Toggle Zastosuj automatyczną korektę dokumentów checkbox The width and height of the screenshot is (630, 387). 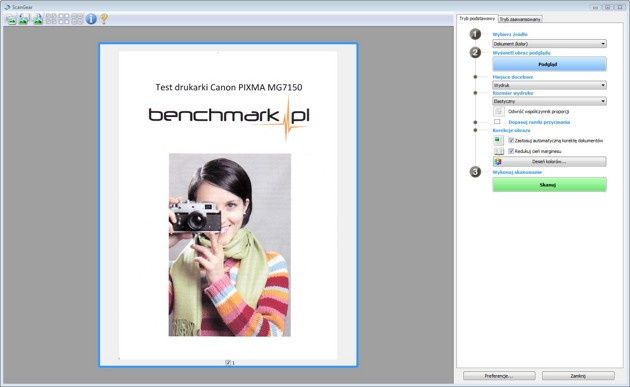tap(511, 140)
